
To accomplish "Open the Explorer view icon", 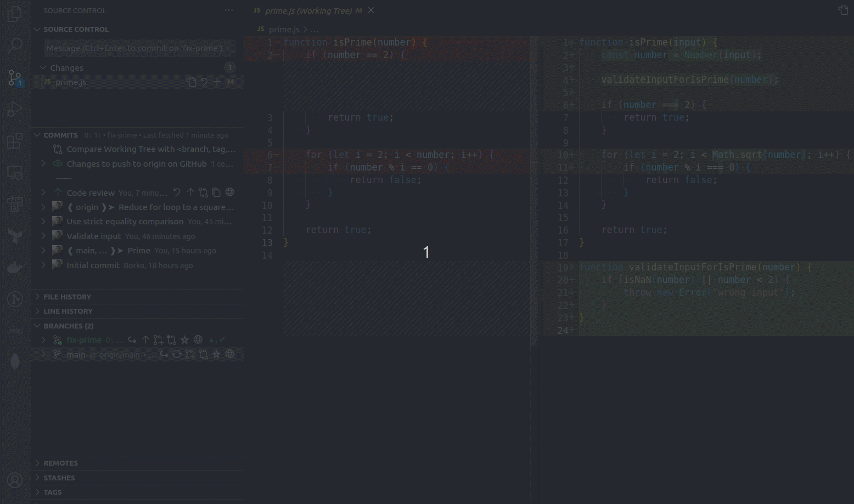I will click(x=15, y=14).
